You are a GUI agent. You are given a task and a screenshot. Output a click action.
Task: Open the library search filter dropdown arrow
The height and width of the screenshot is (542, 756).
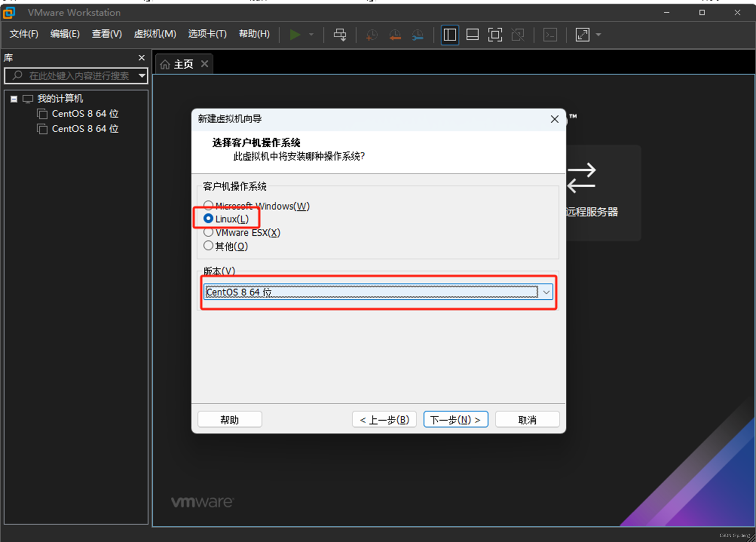tap(142, 76)
